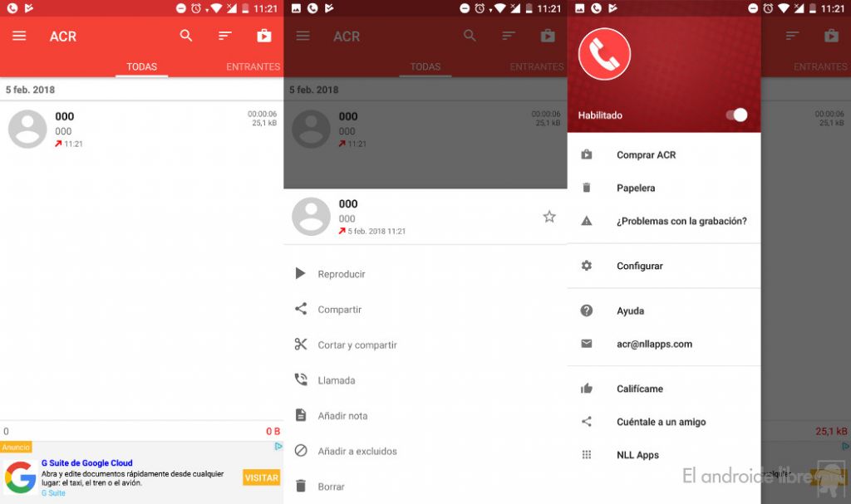Tap the store bag icon in first toolbar
The height and width of the screenshot is (504, 851).
point(263,36)
